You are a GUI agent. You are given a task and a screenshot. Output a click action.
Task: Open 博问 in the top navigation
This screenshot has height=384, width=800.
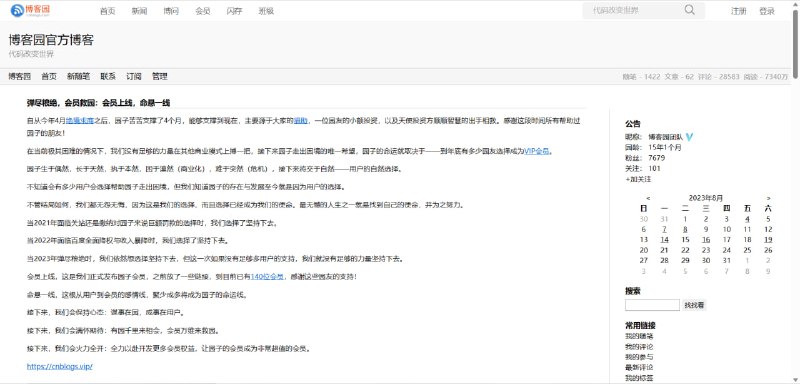(171, 11)
